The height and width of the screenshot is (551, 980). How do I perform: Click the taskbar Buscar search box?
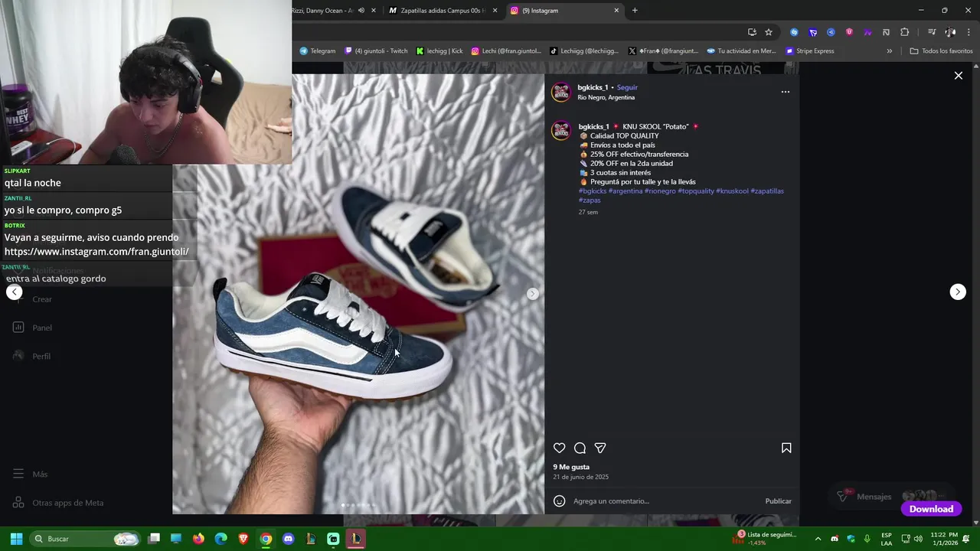pyautogui.click(x=86, y=539)
